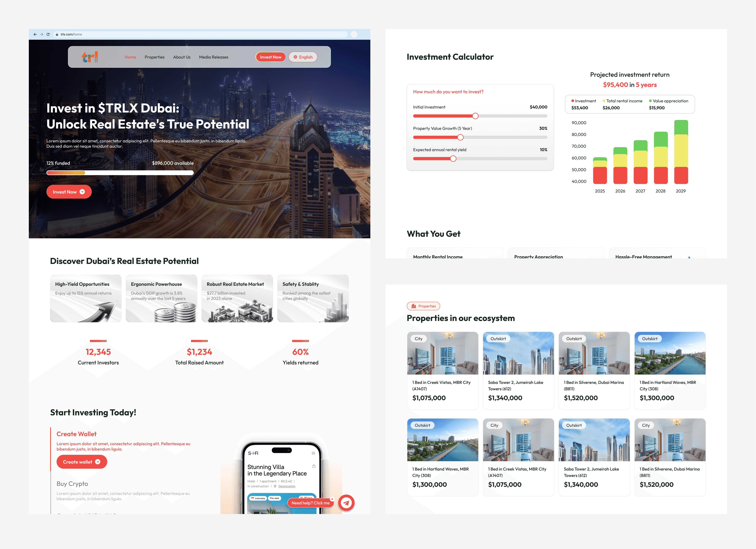Click the arrow icon on hero Invest Now
The height and width of the screenshot is (549, 756).
point(82,192)
